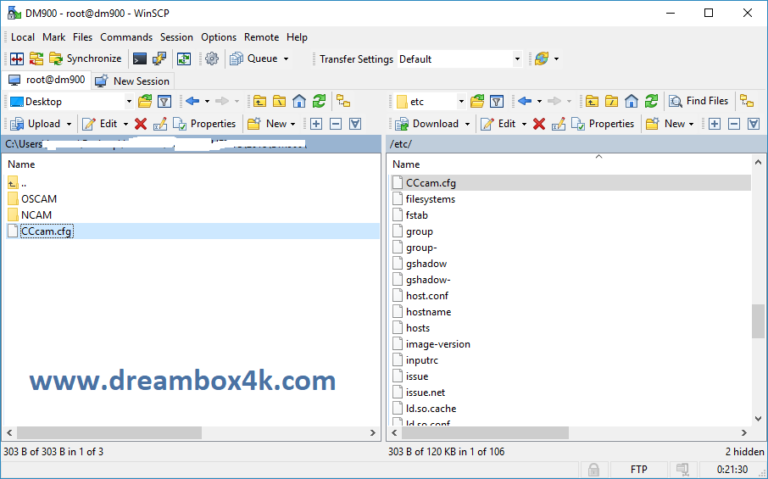768x479 pixels.
Task: Open the New Session tab
Action: pyautogui.click(x=132, y=81)
